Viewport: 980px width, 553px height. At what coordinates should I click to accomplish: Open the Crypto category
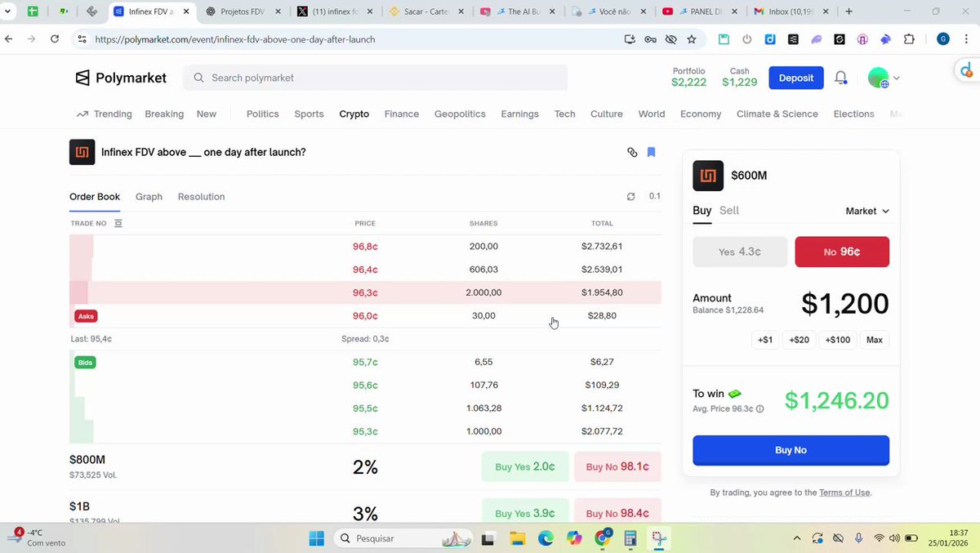[354, 114]
